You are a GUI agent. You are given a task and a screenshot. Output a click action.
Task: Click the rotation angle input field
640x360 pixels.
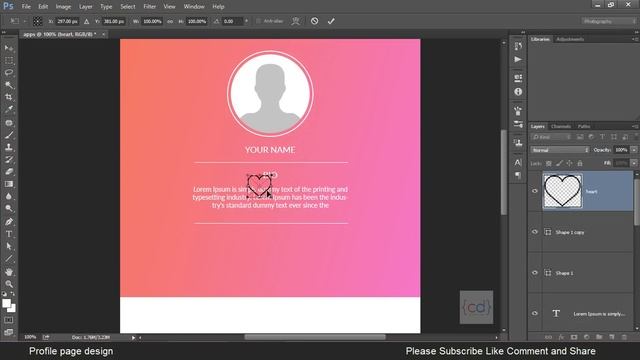tap(233, 21)
